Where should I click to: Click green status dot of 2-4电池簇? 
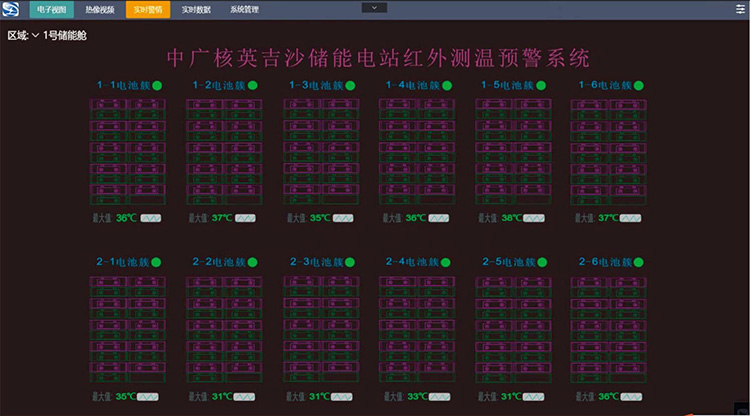(x=445, y=263)
